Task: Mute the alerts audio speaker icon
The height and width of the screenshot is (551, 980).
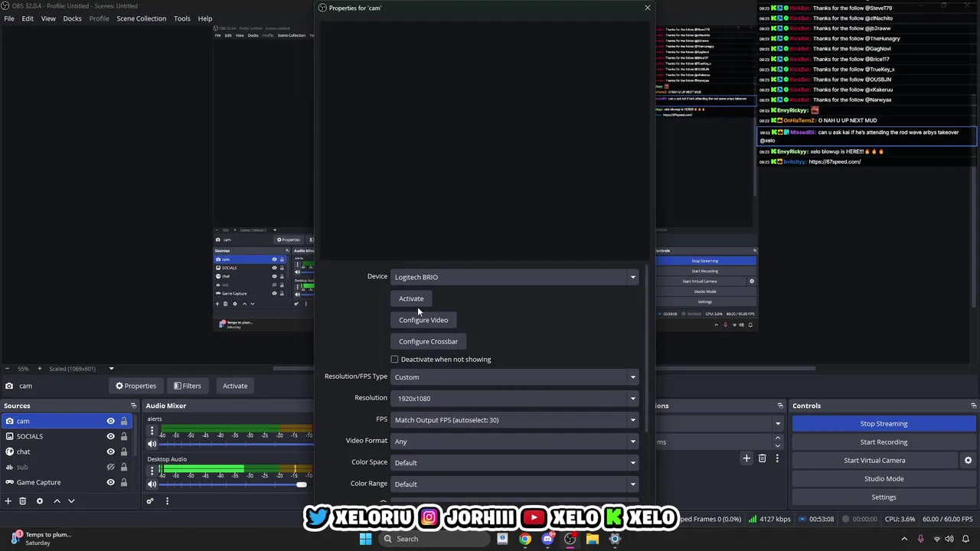Action: 152,444
